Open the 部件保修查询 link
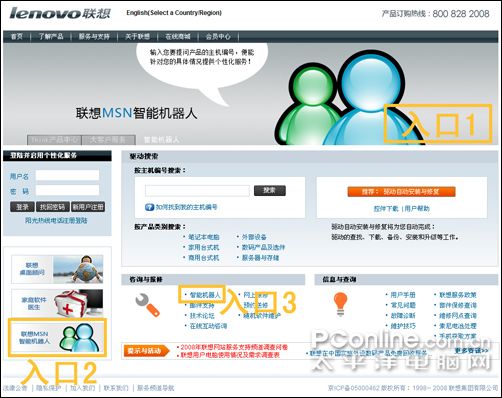This screenshot has width=502, height=398. click(x=458, y=305)
